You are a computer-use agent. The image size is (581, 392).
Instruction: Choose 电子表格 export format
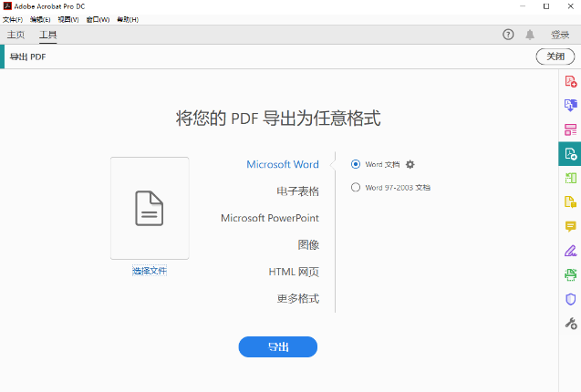pos(297,191)
